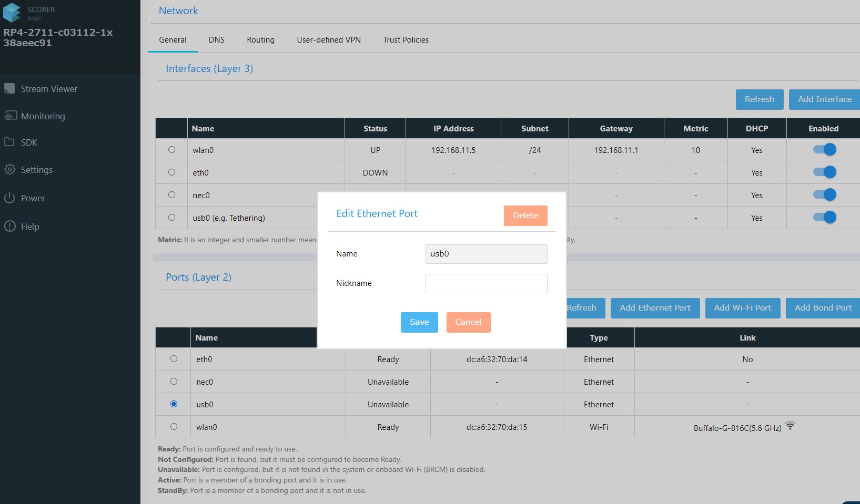Open the Trust Policies tab
The width and height of the screenshot is (860, 504).
[x=406, y=40]
